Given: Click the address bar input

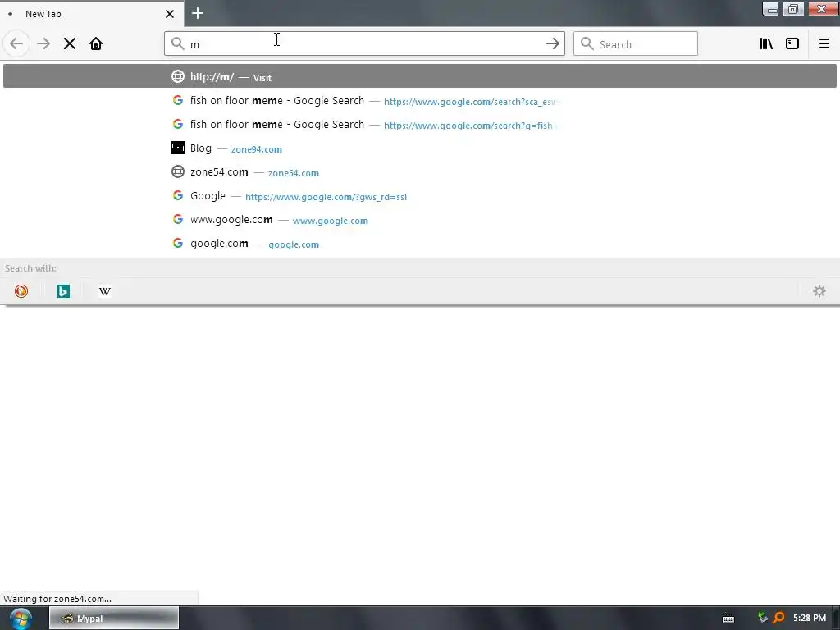Looking at the screenshot, I should click(x=364, y=44).
